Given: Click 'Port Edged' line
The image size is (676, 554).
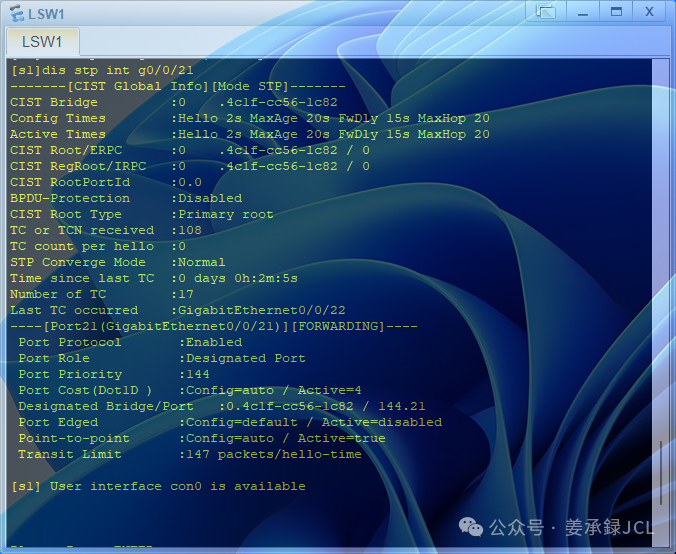Looking at the screenshot, I should coord(230,422).
